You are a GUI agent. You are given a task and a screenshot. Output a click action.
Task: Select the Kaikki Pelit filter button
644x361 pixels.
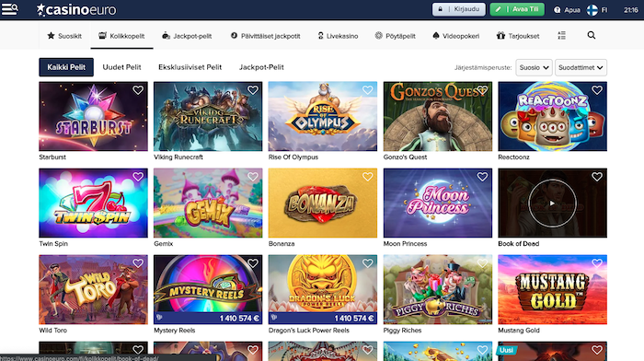coord(66,67)
